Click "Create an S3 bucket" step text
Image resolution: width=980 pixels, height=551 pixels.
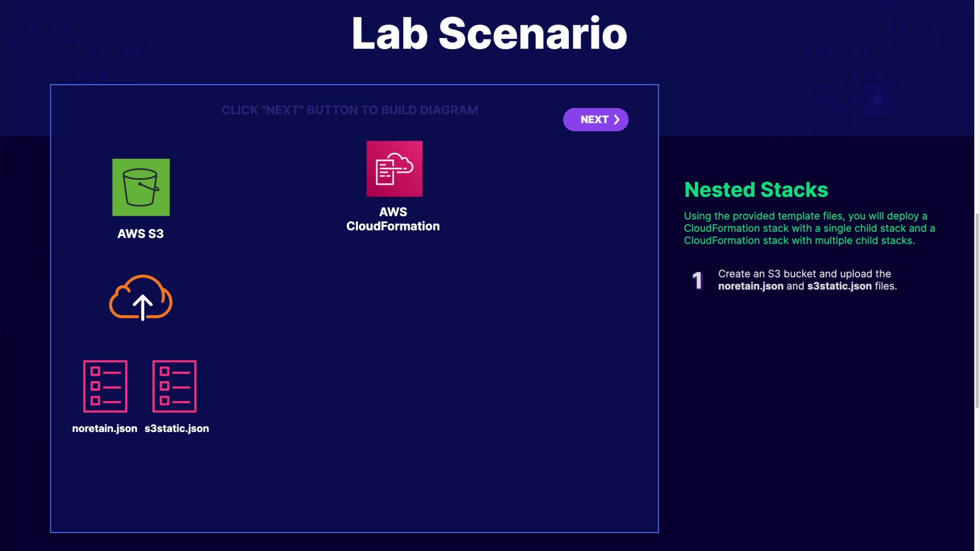click(767, 274)
